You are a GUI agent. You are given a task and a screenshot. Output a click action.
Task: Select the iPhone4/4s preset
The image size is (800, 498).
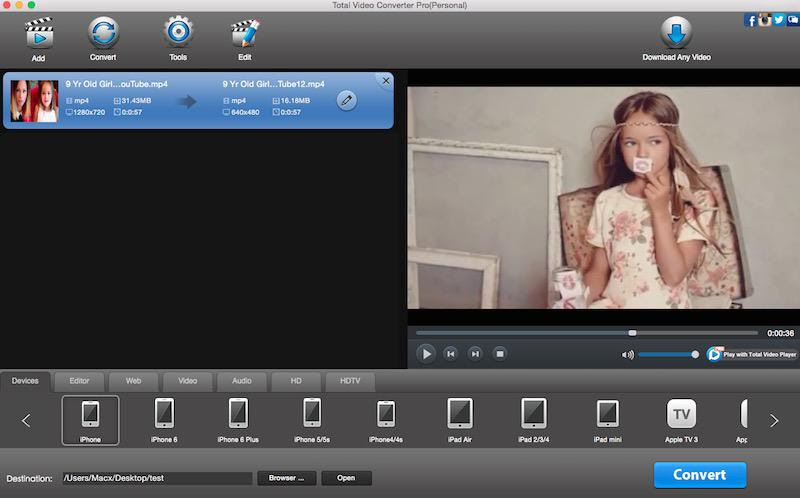coord(386,420)
